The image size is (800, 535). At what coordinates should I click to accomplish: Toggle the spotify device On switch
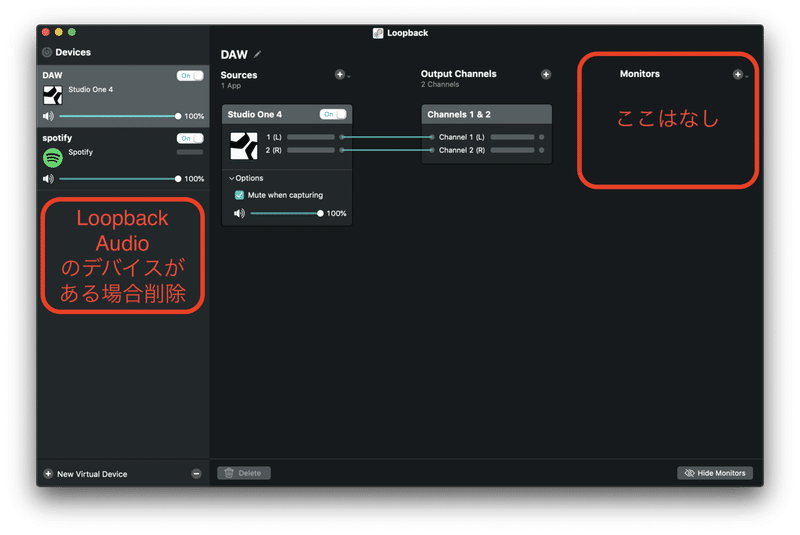click(x=190, y=138)
